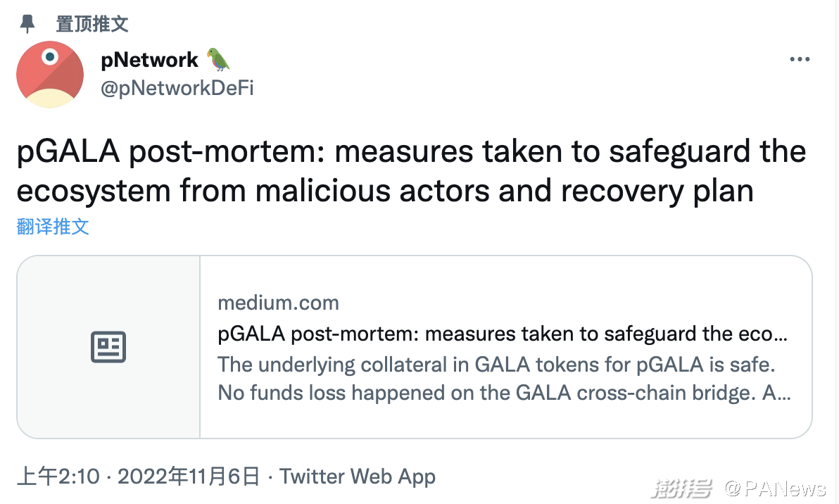
Task: Click the card description about GALA collateral
Action: coord(504,379)
